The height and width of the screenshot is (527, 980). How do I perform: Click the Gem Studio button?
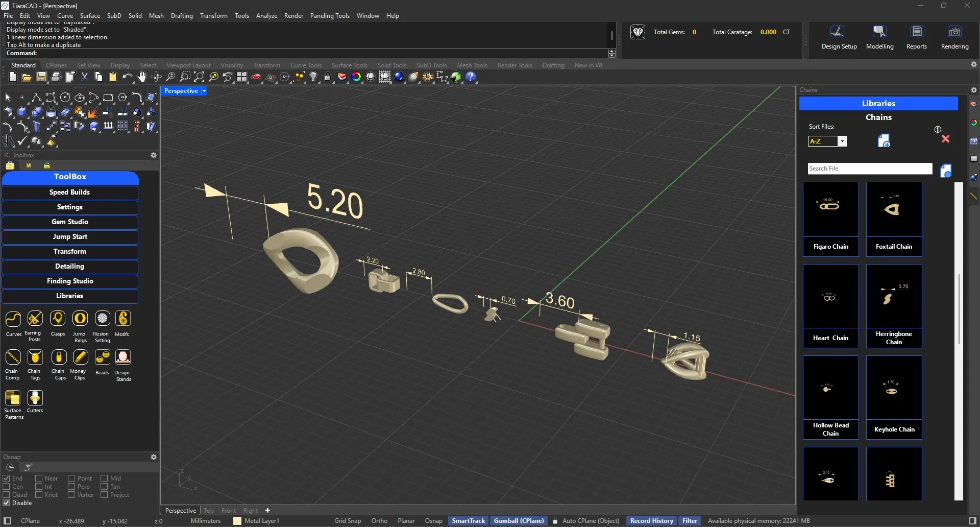70,222
